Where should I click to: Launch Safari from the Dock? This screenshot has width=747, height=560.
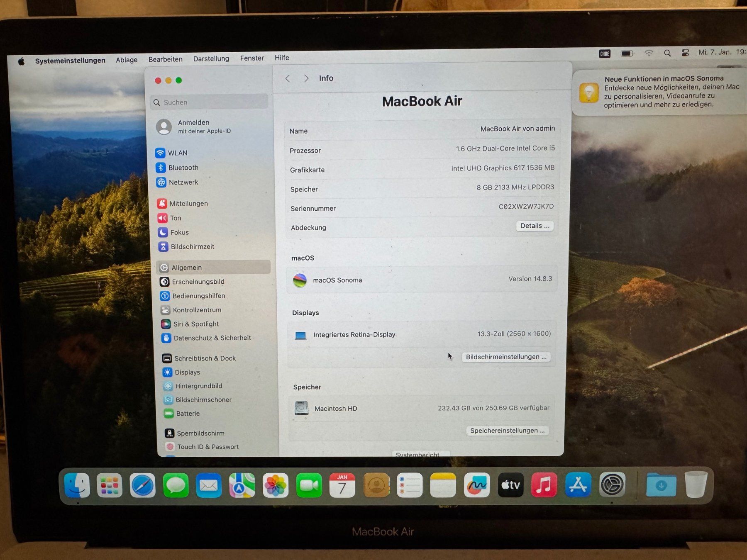[x=143, y=485]
